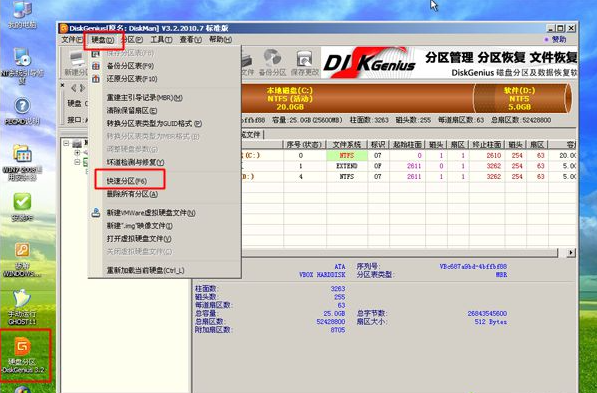This screenshot has width=597, height=393.
Task: Choose 备份分区表(F9) menu entry
Action: pos(130,66)
